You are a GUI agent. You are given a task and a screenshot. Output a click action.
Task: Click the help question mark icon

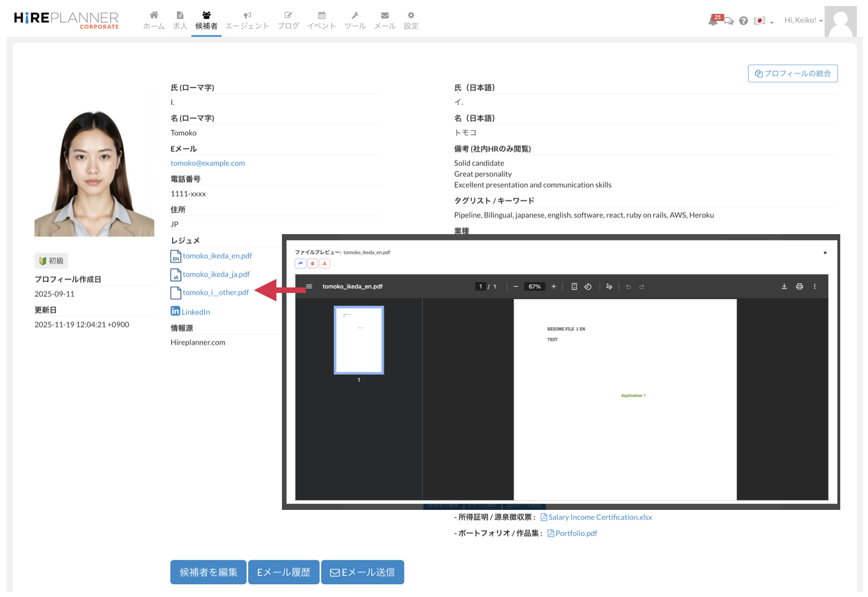[744, 21]
